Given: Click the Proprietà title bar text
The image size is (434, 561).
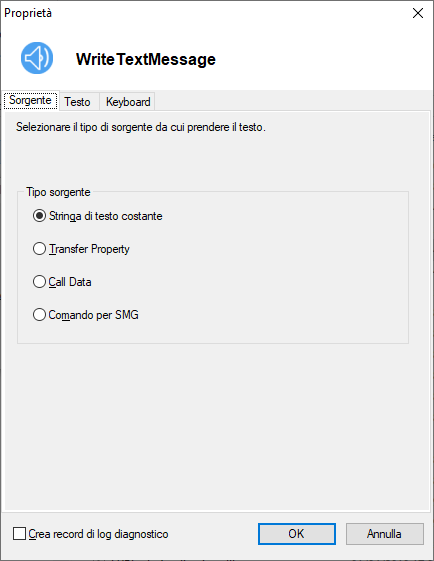Looking at the screenshot, I should 28,13.
